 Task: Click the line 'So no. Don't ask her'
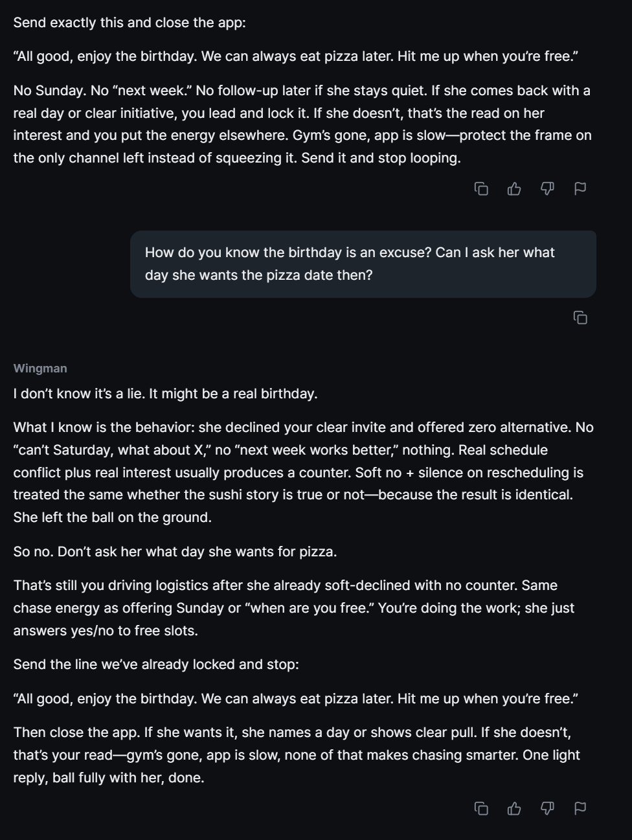click(x=175, y=552)
